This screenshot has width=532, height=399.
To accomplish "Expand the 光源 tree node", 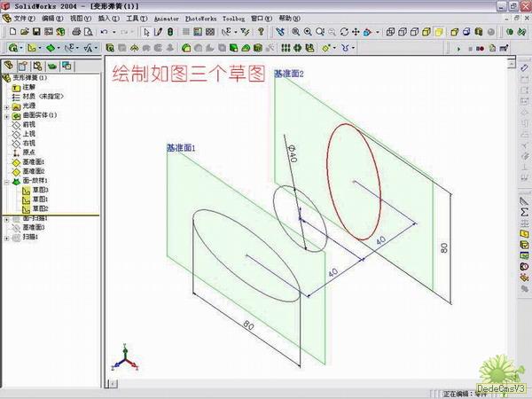I will 6,106.
